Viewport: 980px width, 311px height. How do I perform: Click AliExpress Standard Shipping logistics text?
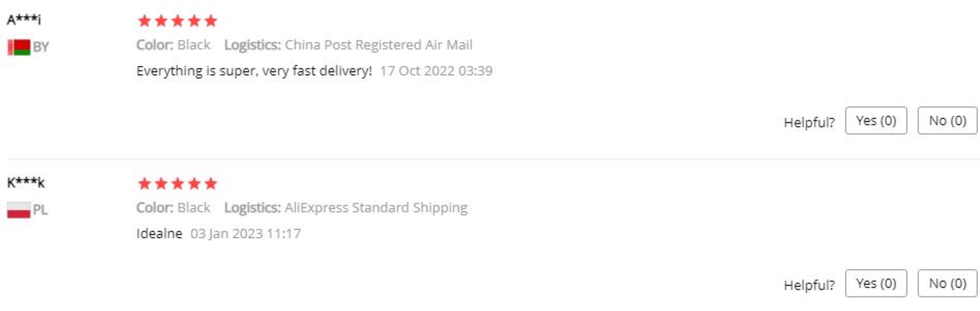tap(376, 208)
